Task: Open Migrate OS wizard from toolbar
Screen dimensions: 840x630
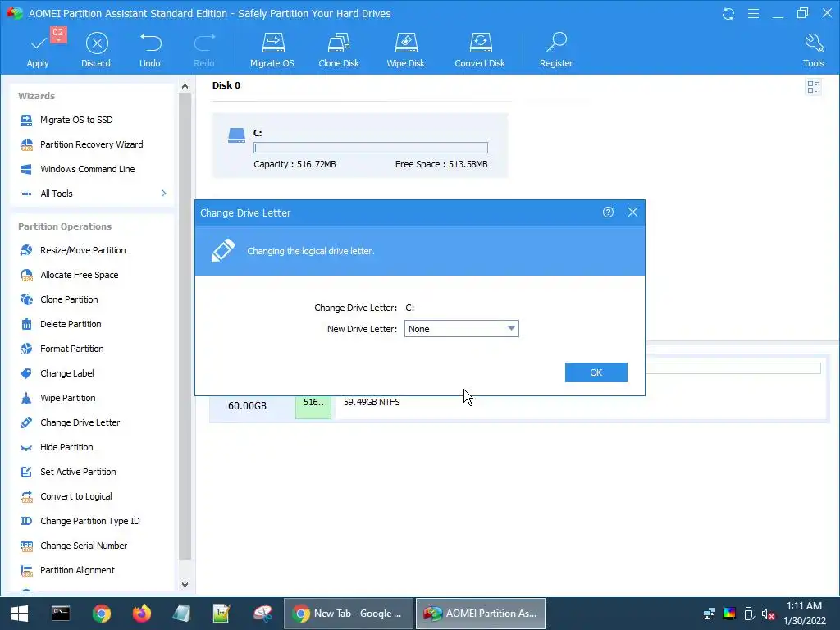Action: point(272,50)
